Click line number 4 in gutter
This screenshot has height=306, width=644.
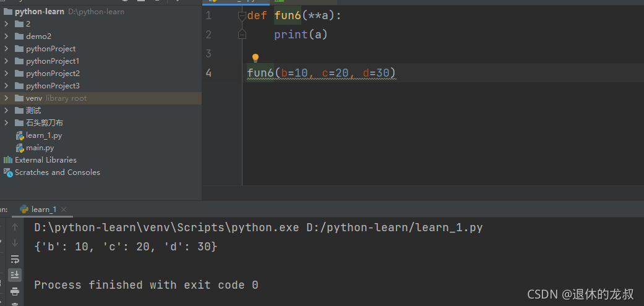(208, 72)
